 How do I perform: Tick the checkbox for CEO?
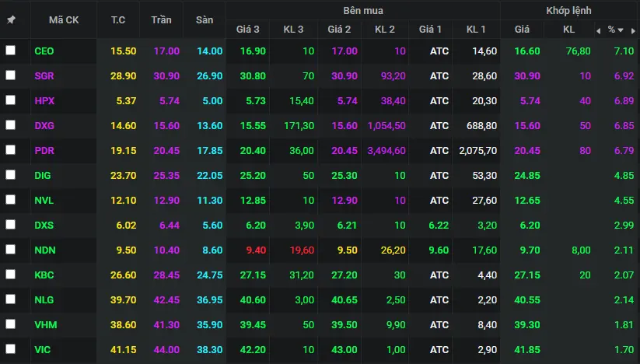point(10,51)
